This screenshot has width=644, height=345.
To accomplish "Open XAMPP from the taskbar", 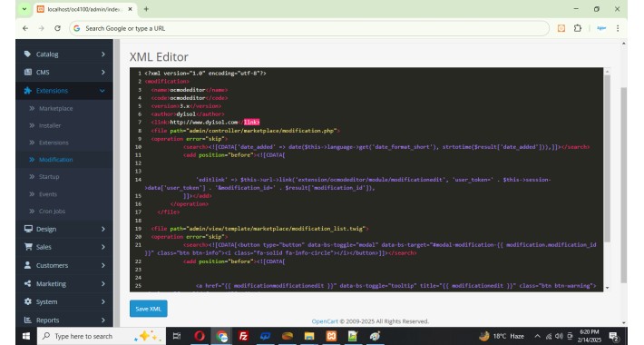I will 331,336.
